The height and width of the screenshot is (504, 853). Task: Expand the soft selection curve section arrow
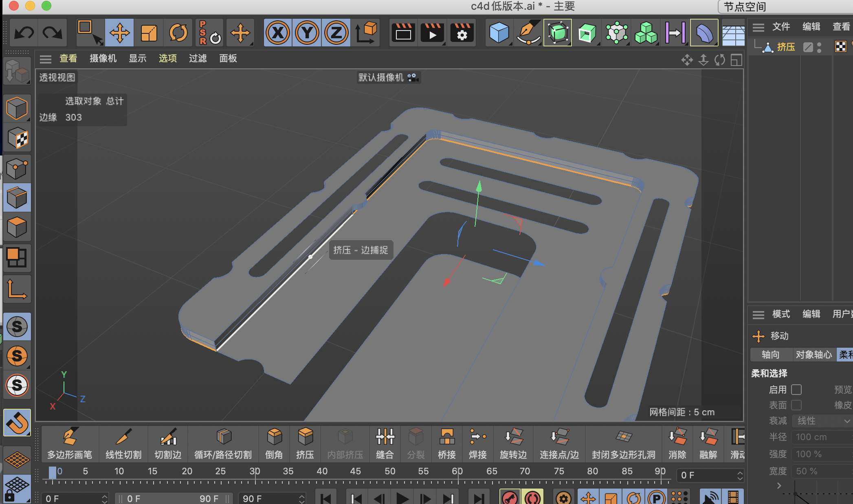point(779,486)
